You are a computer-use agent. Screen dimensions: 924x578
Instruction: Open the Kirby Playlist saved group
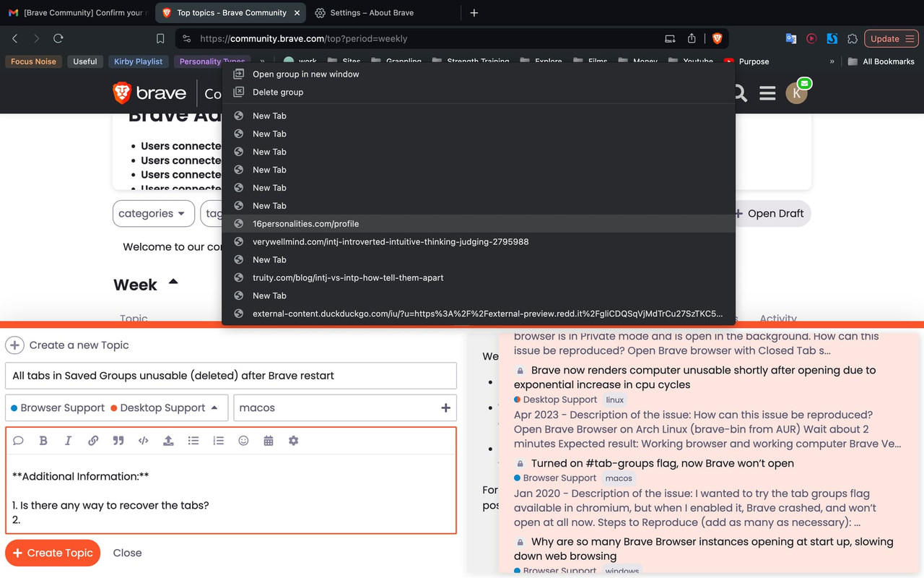pos(138,61)
